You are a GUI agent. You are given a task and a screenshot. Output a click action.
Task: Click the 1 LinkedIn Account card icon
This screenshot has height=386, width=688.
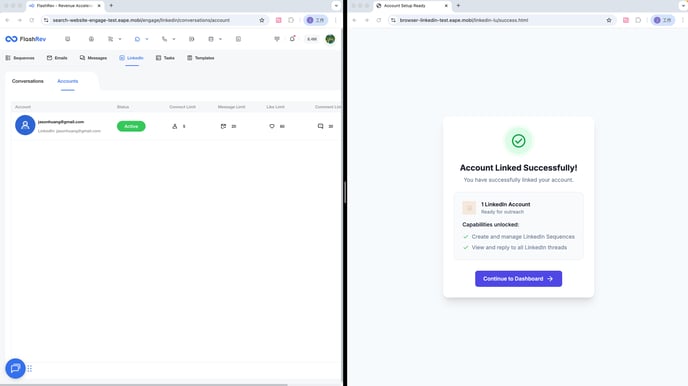[469, 207]
